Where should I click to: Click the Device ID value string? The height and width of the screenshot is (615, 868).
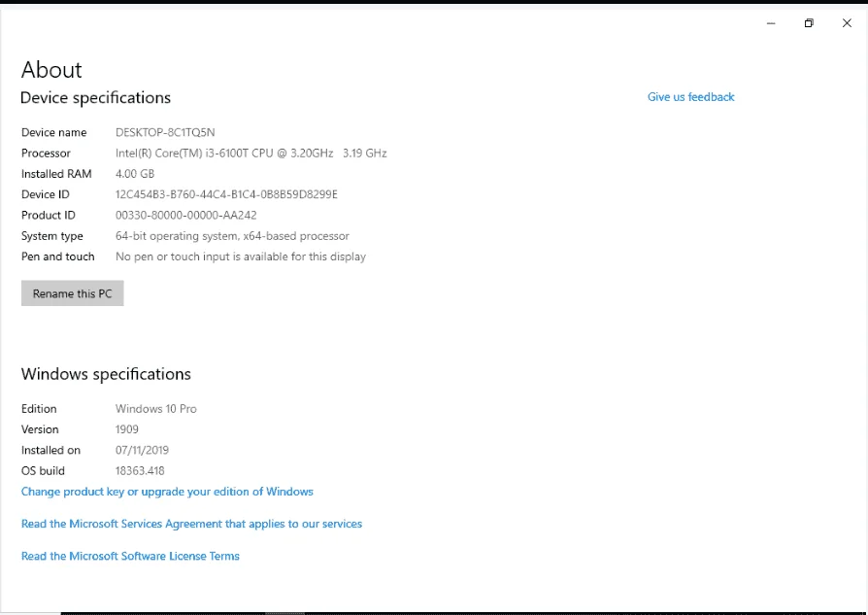tap(226, 194)
